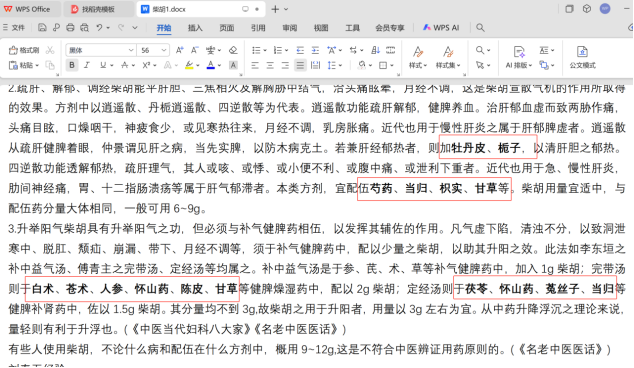The width and height of the screenshot is (634, 368).
Task: Switch to the Insert (插入) tab
Action: (195, 27)
